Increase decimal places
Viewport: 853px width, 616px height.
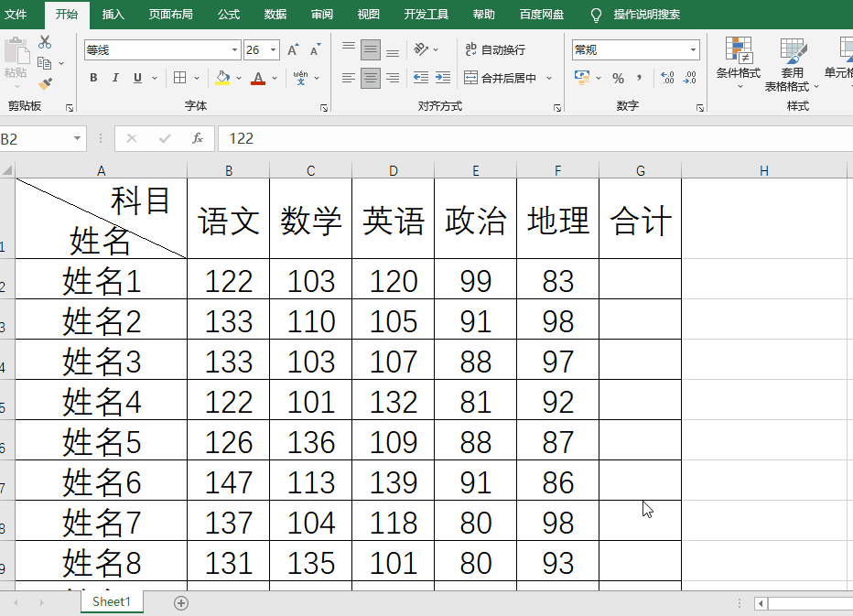click(x=667, y=78)
